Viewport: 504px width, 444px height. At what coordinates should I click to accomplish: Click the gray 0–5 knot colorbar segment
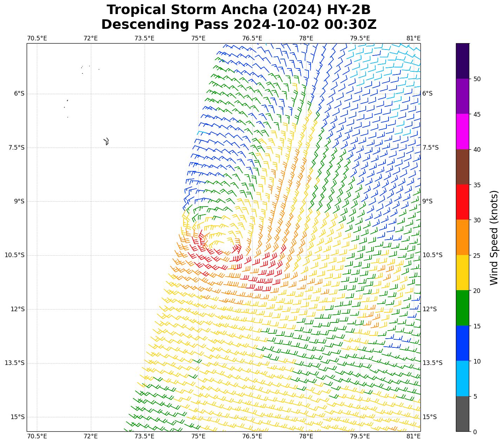pyautogui.click(x=462, y=414)
